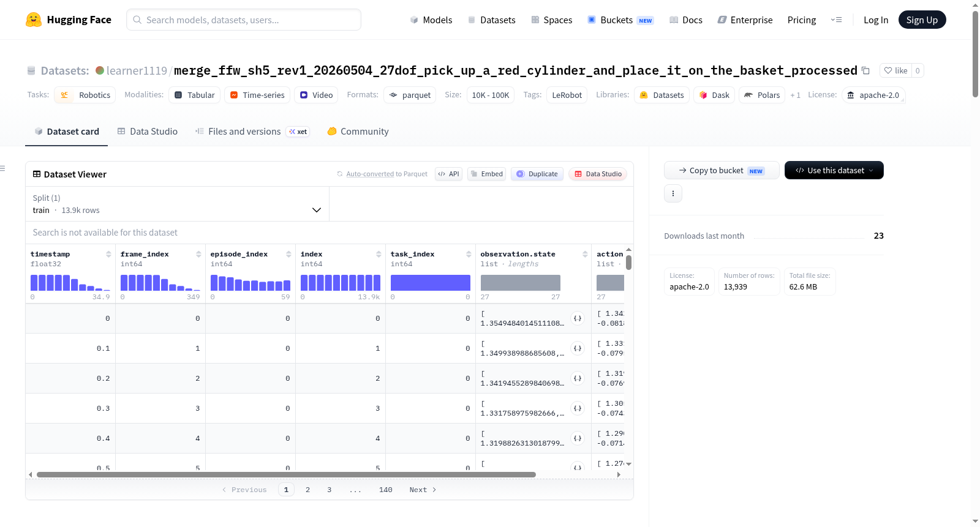Sort by the timestamp column arrows
Image resolution: width=980 pixels, height=527 pixels.
(108, 254)
